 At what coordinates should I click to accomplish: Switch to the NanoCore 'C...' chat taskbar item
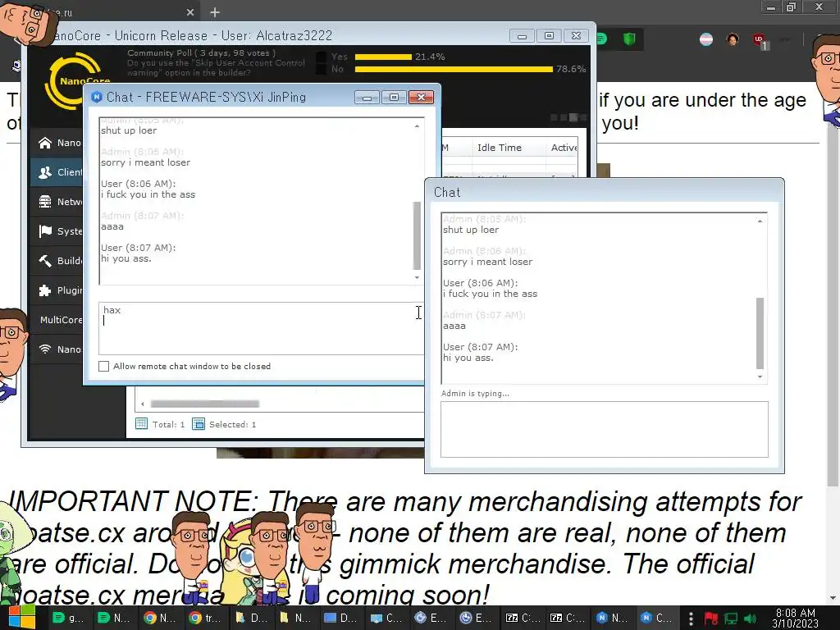click(x=657, y=618)
